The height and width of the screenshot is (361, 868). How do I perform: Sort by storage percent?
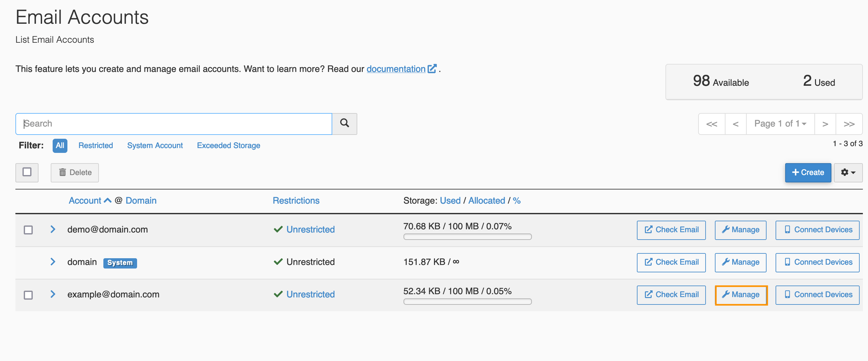516,200
